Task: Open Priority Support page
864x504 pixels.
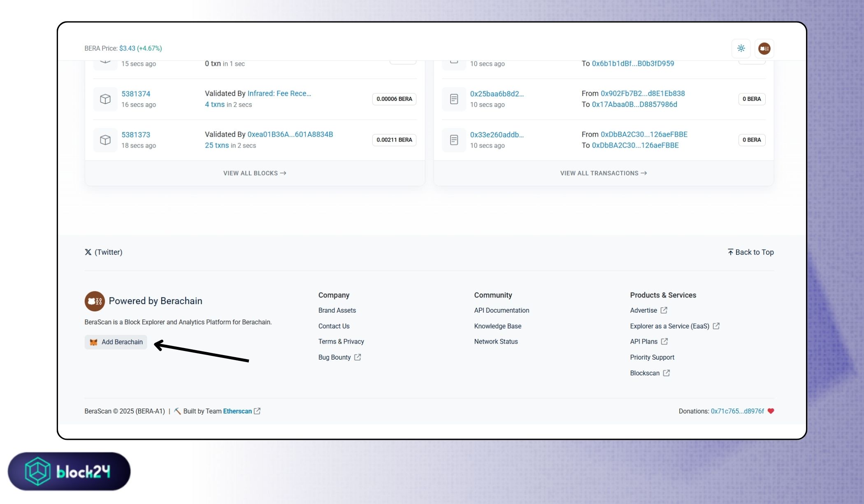Action: [652, 357]
